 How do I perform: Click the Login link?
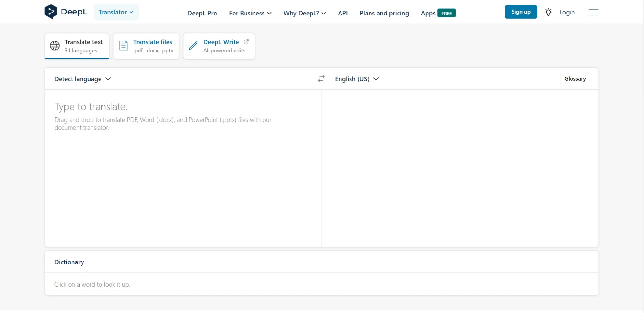tap(567, 12)
